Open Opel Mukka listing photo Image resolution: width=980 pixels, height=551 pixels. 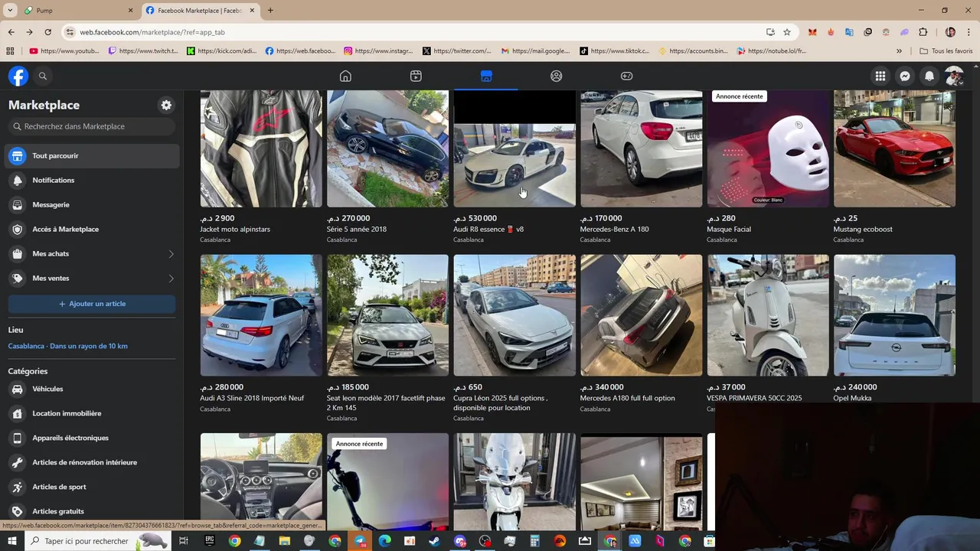click(894, 315)
